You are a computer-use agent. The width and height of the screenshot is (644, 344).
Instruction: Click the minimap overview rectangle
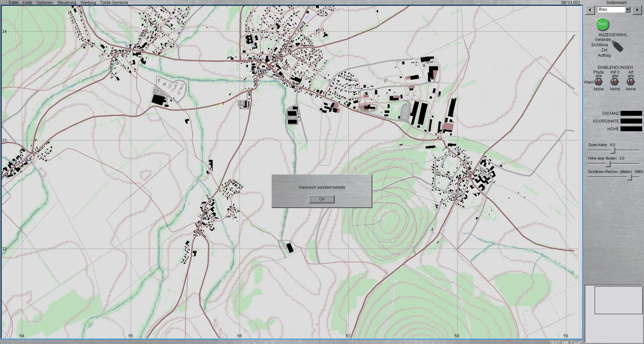(618, 300)
